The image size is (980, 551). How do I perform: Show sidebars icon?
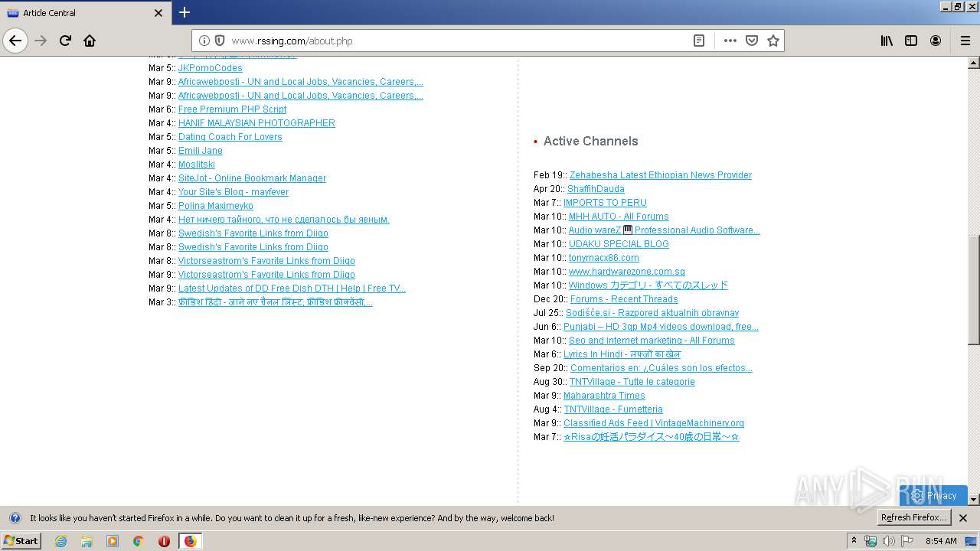(911, 41)
